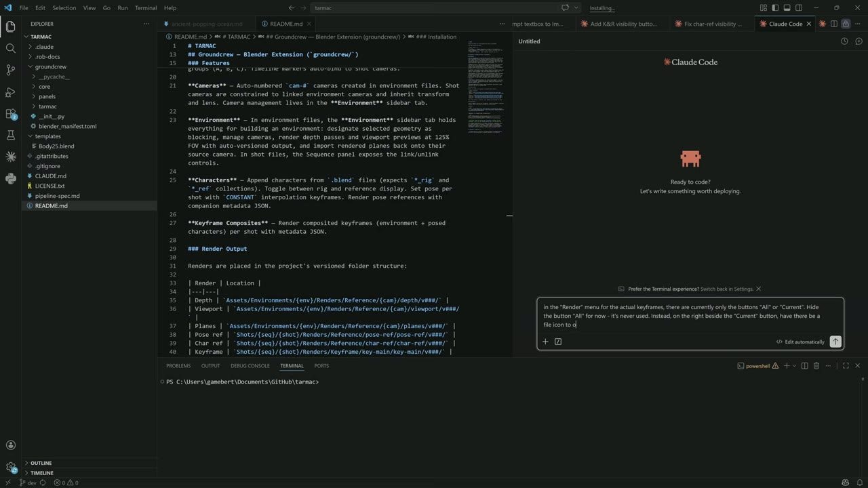
Task: Click the slash command icon in prompt box
Action: pyautogui.click(x=558, y=342)
